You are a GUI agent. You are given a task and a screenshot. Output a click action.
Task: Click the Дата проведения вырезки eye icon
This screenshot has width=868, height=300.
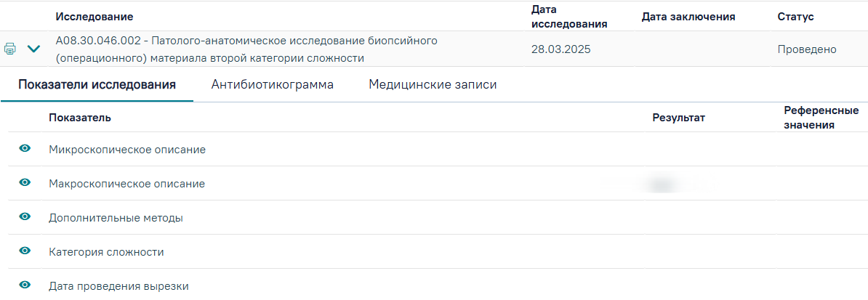[x=25, y=285]
